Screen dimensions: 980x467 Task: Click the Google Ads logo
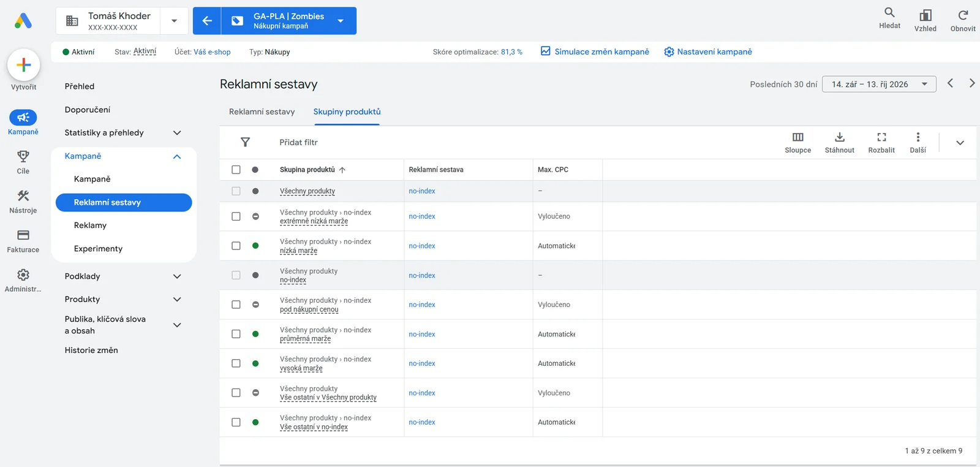pyautogui.click(x=23, y=21)
